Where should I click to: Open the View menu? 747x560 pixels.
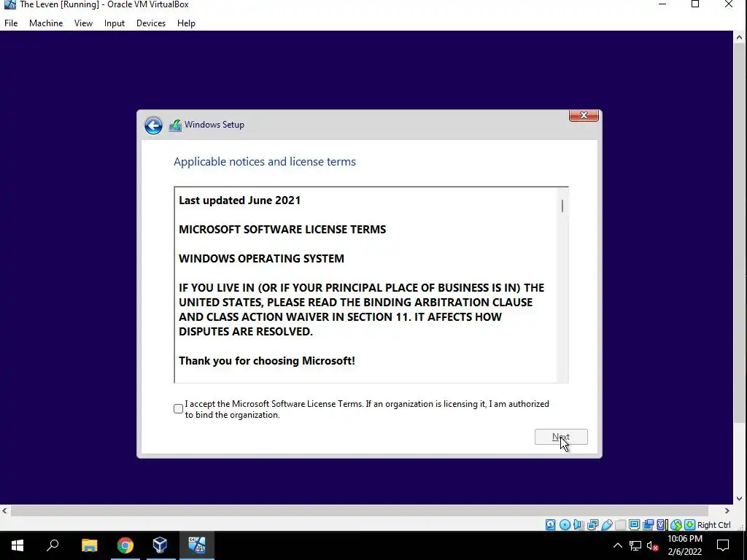(83, 23)
